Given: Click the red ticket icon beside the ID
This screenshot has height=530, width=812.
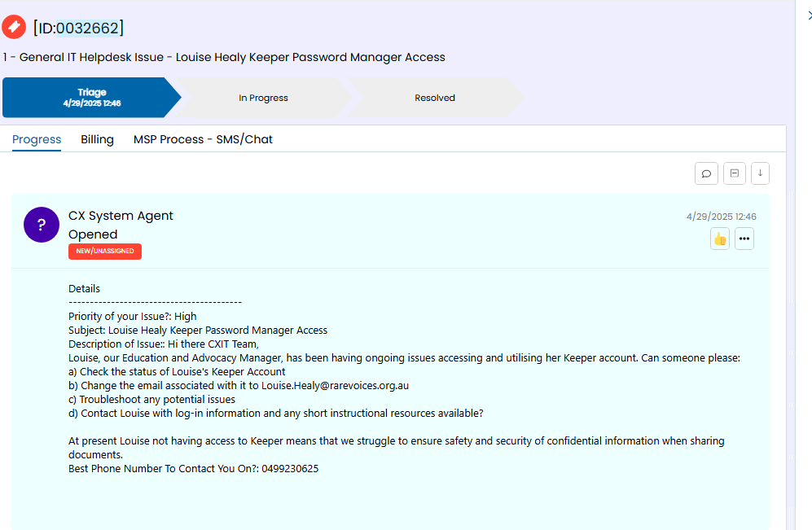Looking at the screenshot, I should 14,27.
